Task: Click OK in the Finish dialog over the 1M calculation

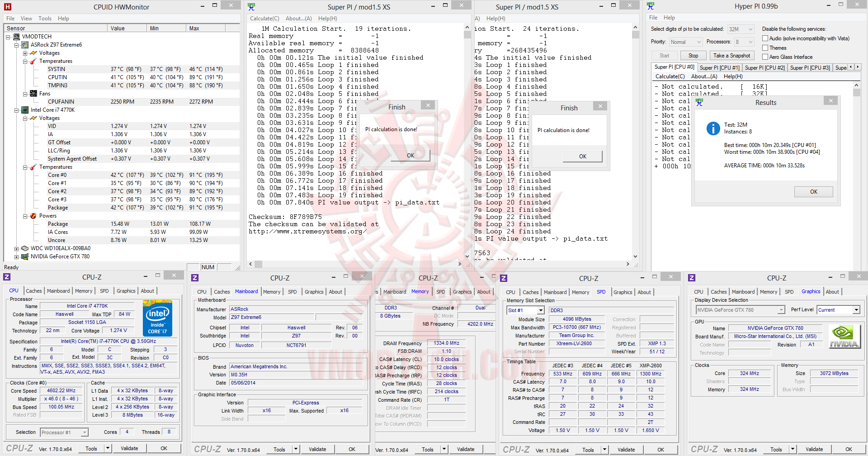Action: click(410, 156)
